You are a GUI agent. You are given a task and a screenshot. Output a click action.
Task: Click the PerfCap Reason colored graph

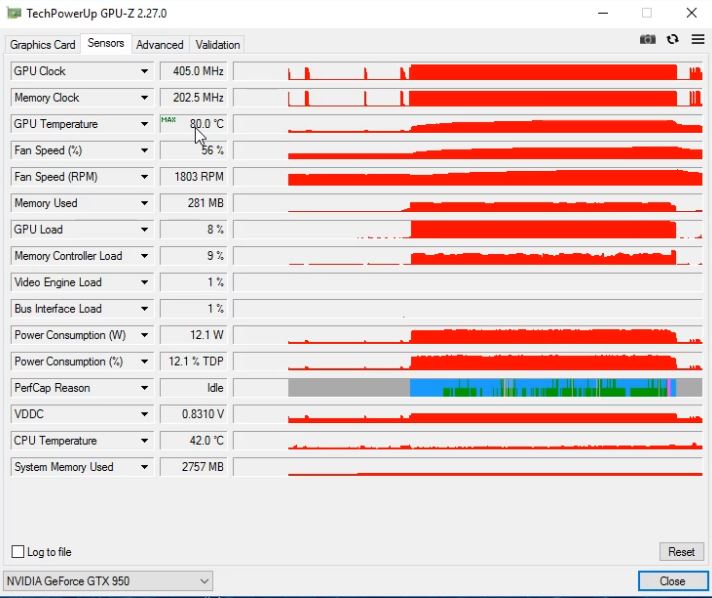[468, 388]
